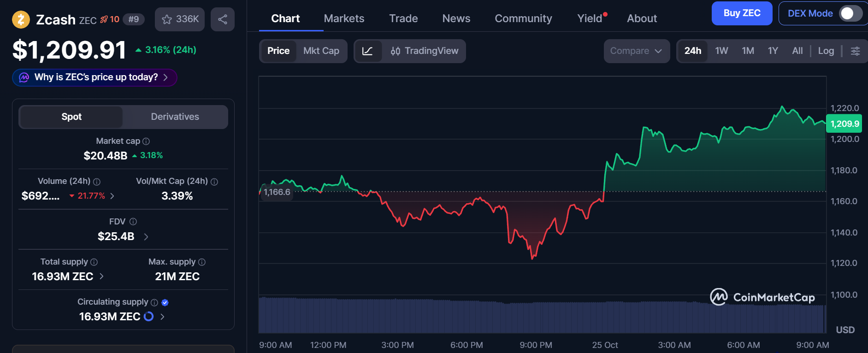Select the Derivatives data view
Screen dimensions: 868x353
click(x=175, y=117)
